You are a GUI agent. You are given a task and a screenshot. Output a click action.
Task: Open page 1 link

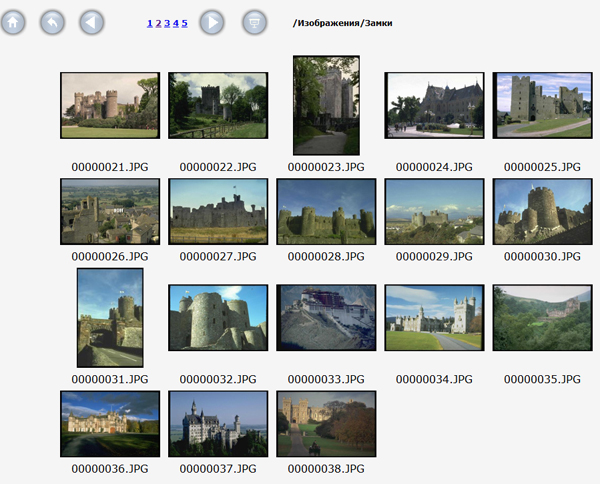point(149,22)
